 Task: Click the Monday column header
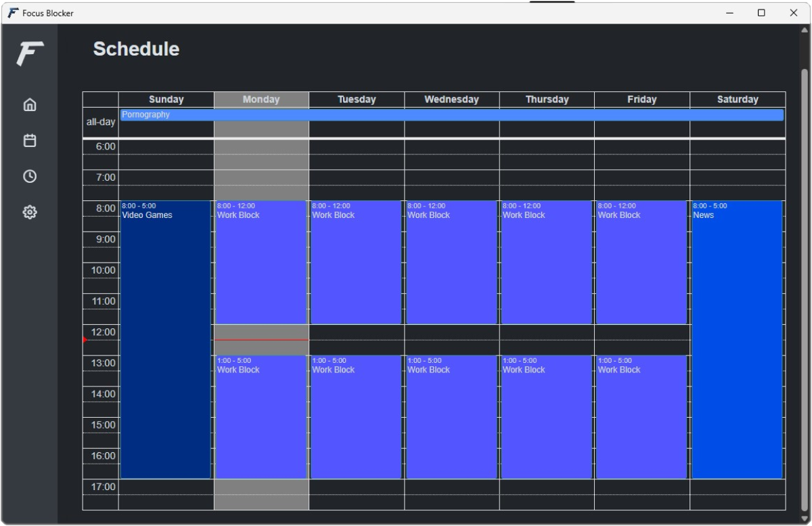pyautogui.click(x=261, y=100)
